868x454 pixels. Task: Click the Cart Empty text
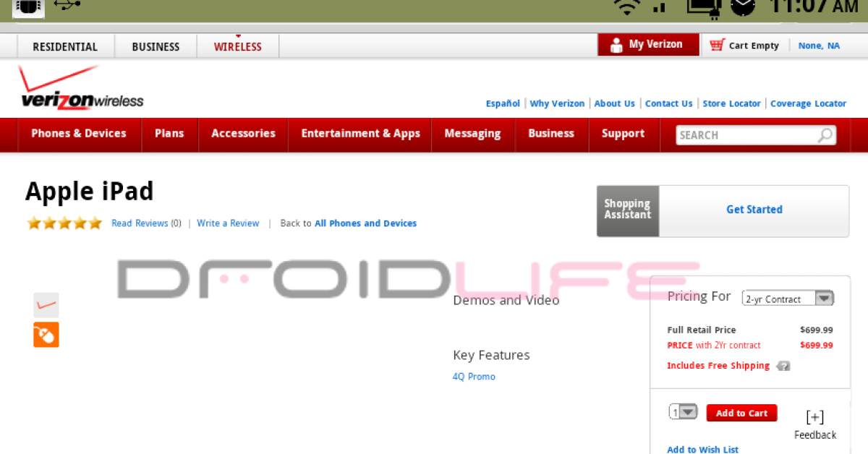(x=754, y=46)
